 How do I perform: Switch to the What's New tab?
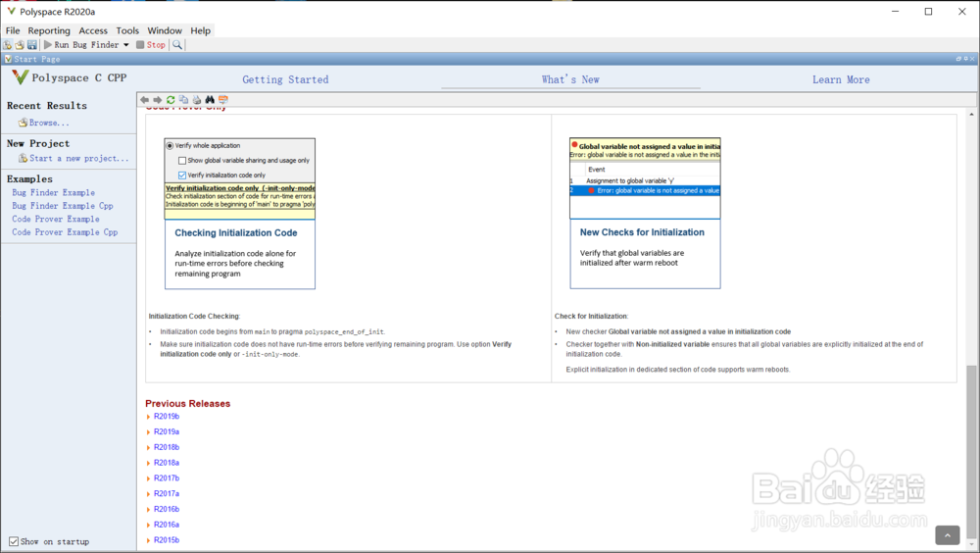(570, 79)
